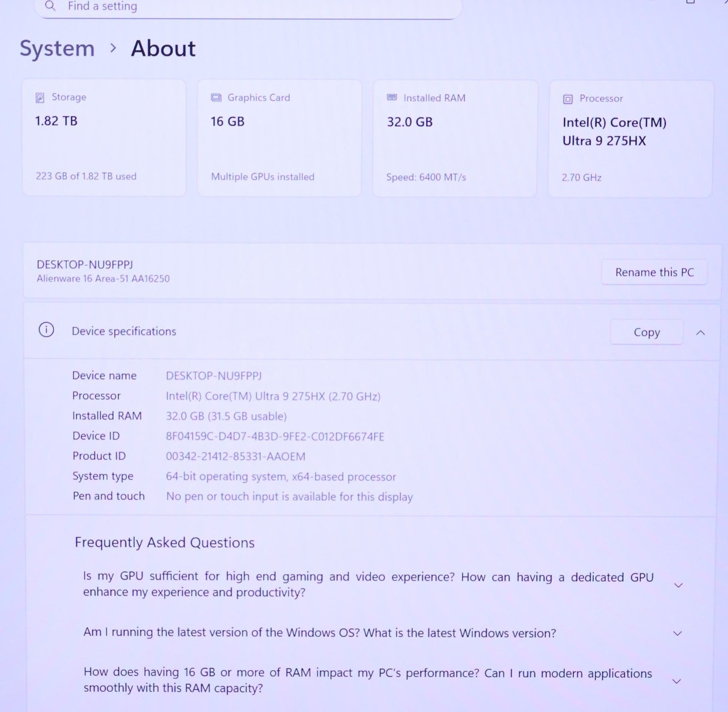Select the About breadcrumb title
Screen dimensions: 728x712
point(163,48)
